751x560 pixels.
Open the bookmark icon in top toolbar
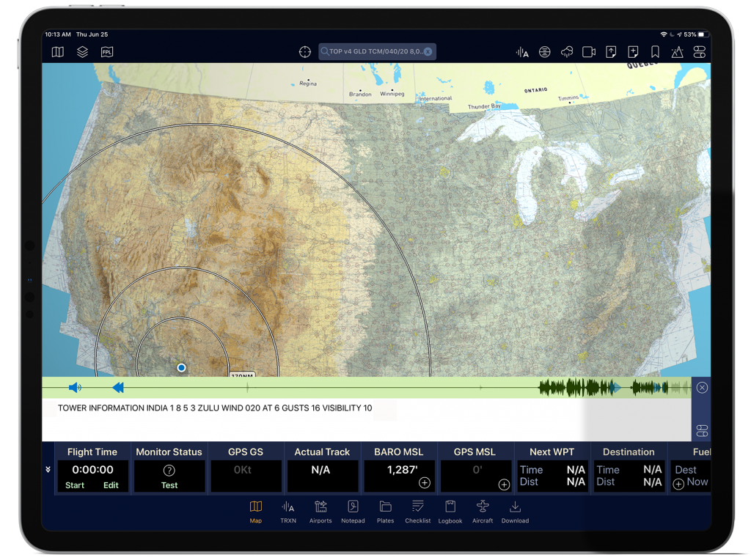(655, 52)
